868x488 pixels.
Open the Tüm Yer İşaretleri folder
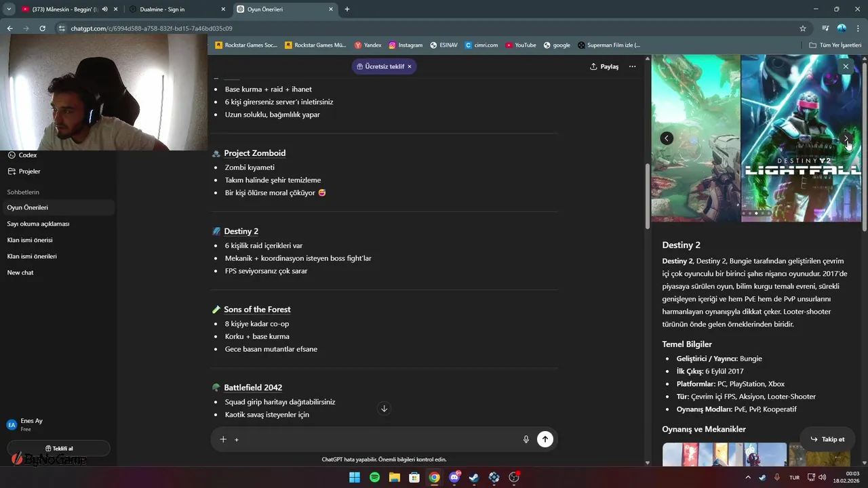835,45
